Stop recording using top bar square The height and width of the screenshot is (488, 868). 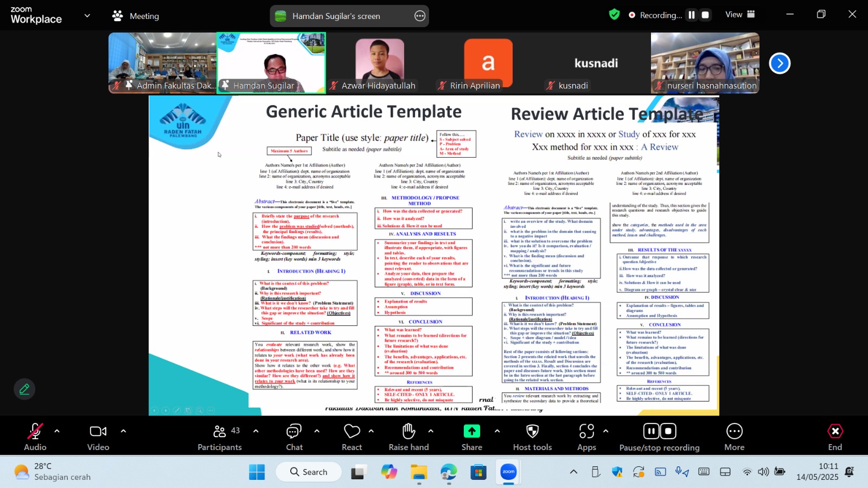(x=705, y=15)
